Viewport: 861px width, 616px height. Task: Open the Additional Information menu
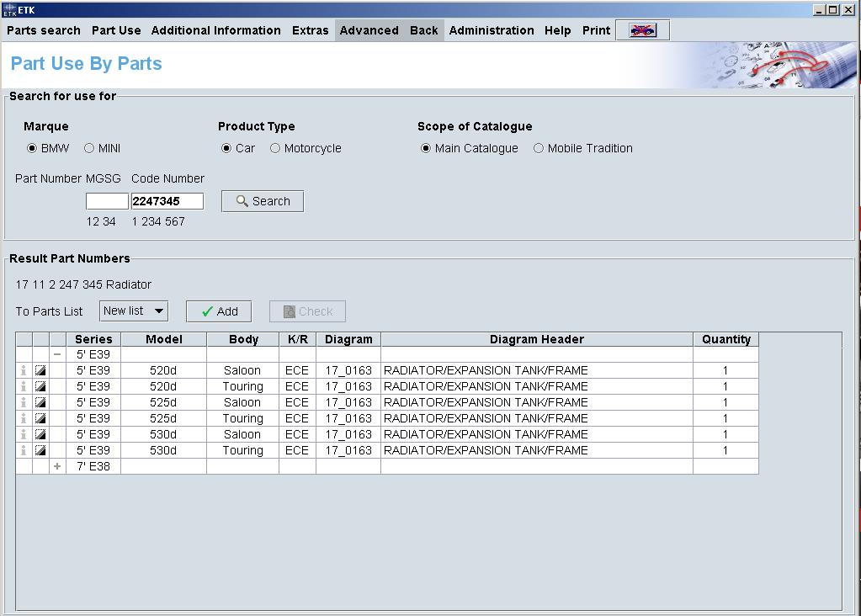(x=215, y=30)
